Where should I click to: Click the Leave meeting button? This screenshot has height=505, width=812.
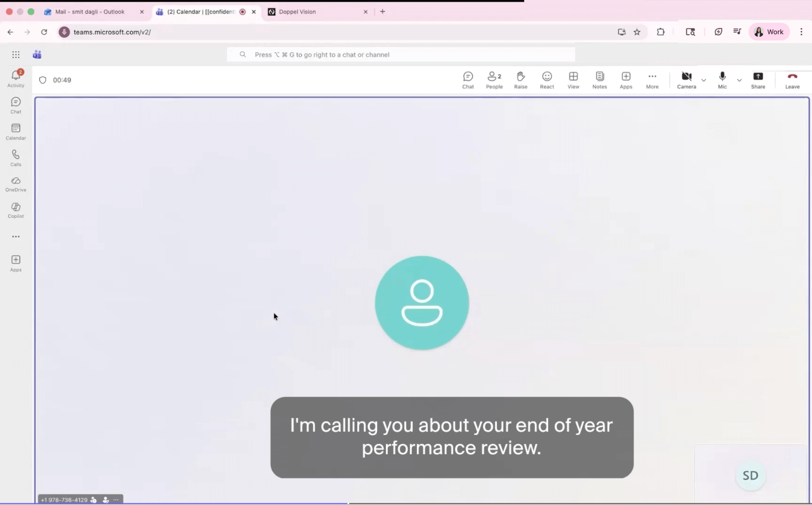coord(792,80)
